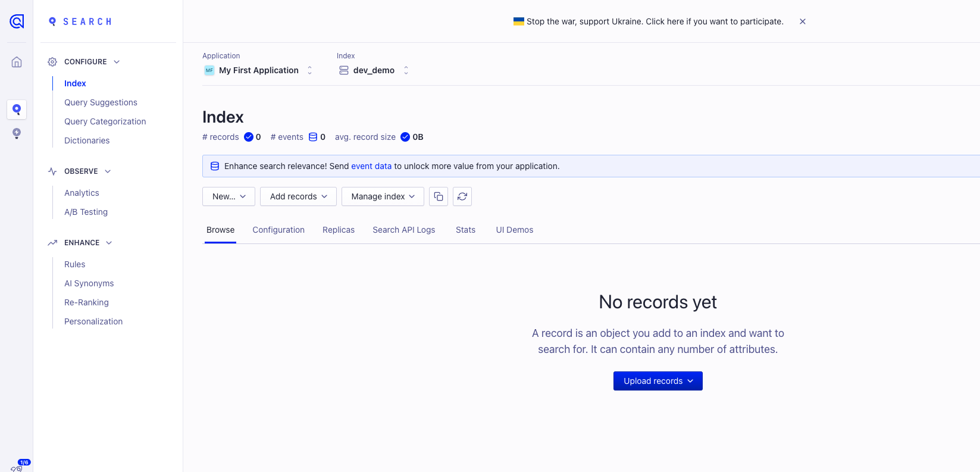
Task: Select Index in the sidebar
Action: pos(75,83)
